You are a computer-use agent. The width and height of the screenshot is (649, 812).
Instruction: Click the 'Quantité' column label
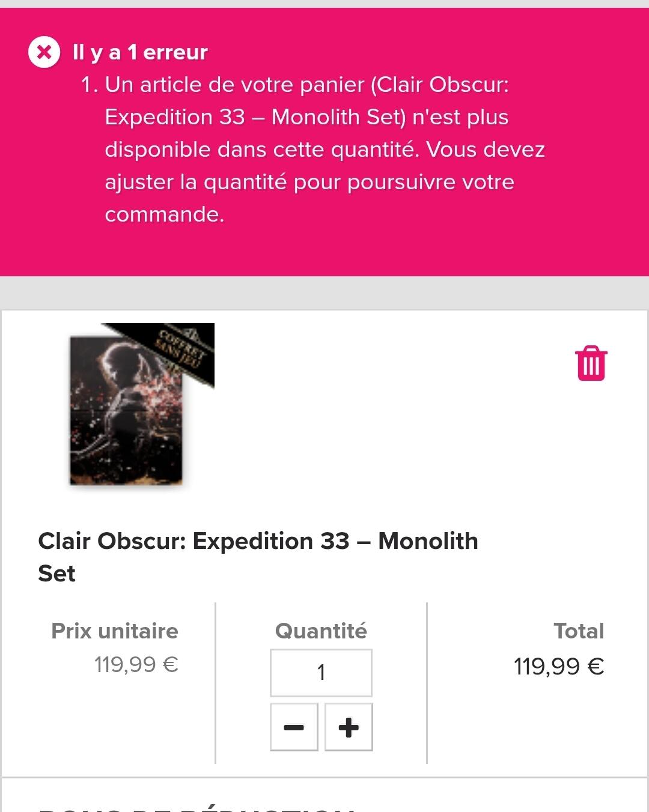click(321, 631)
